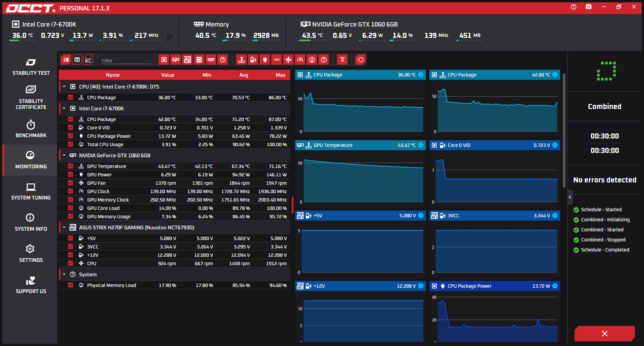Image resolution: width=644 pixels, height=346 pixels.
Task: Toggle the GPU device filter icon
Action: click(176, 60)
